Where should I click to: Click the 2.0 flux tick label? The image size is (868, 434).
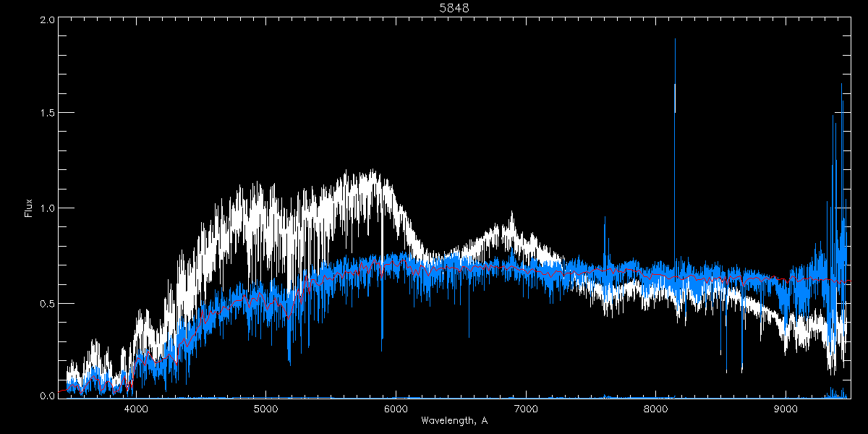47,20
